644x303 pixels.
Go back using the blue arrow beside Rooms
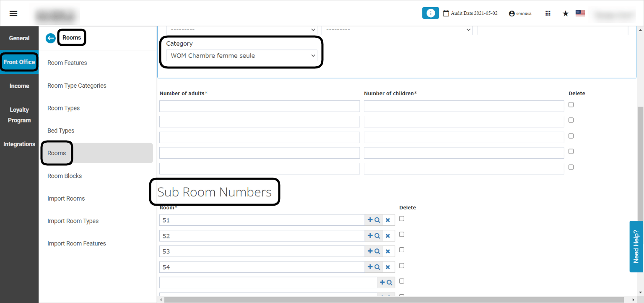tap(51, 38)
